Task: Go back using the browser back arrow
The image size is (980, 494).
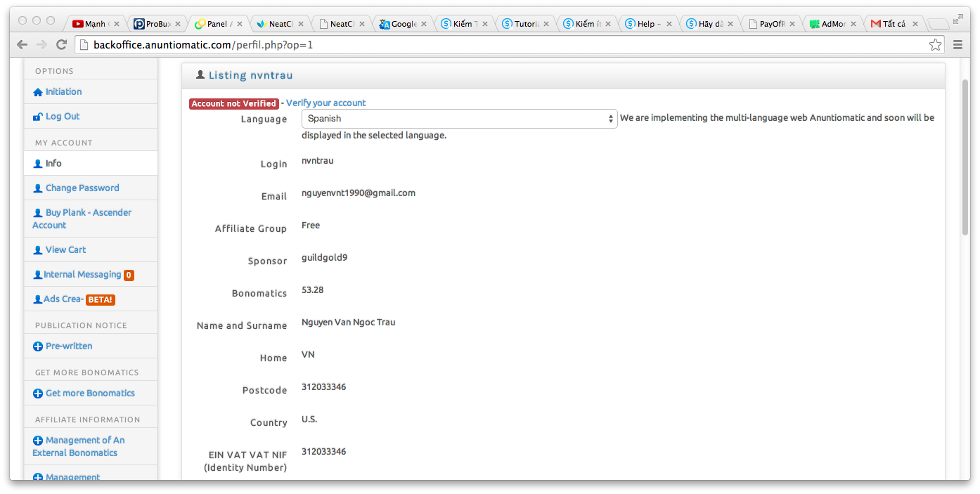Action: point(22,44)
